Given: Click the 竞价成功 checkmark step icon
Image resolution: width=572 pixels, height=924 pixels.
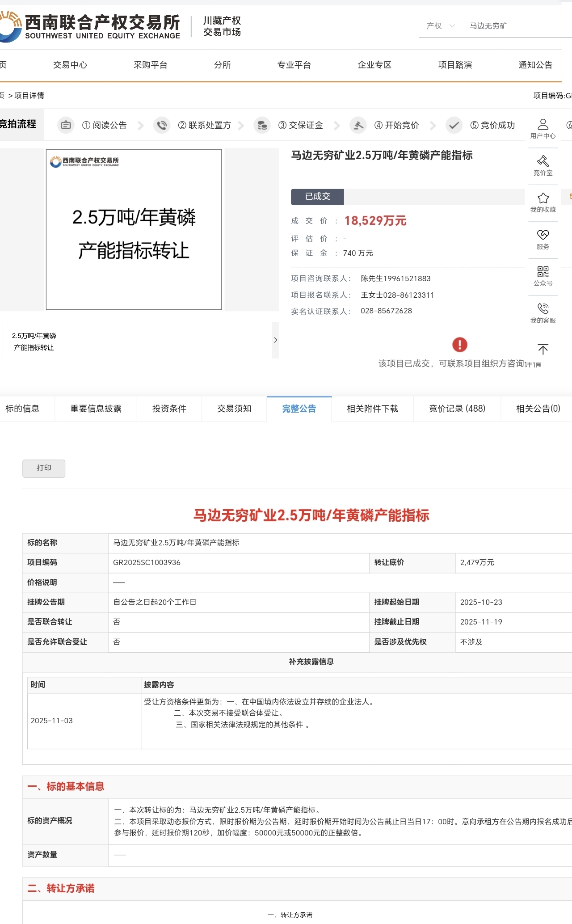Looking at the screenshot, I should (454, 125).
